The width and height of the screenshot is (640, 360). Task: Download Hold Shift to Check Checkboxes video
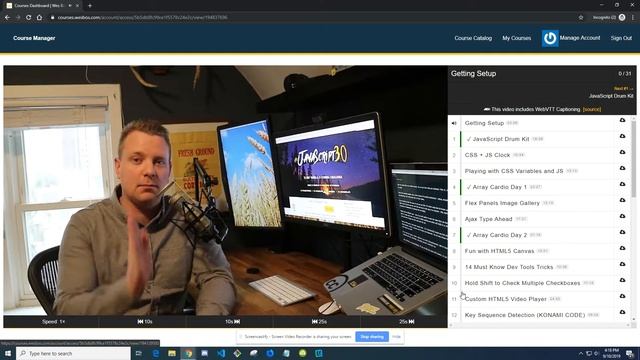622,280
